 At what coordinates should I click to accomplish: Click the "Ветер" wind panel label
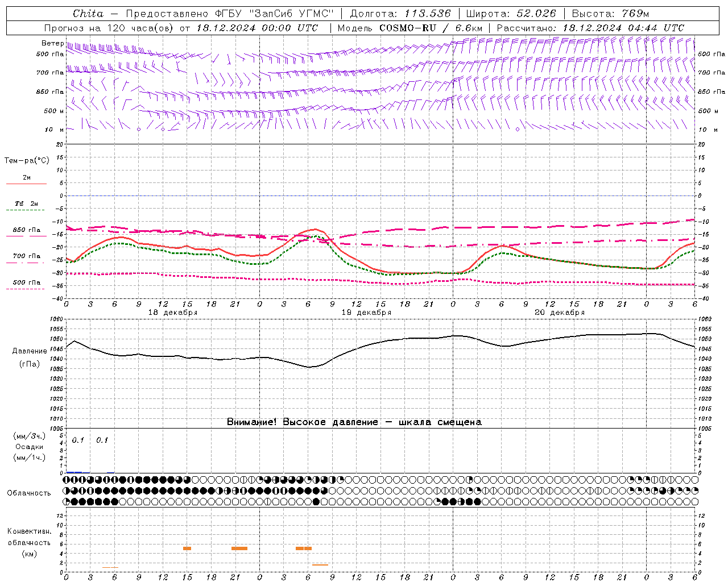tap(52, 43)
